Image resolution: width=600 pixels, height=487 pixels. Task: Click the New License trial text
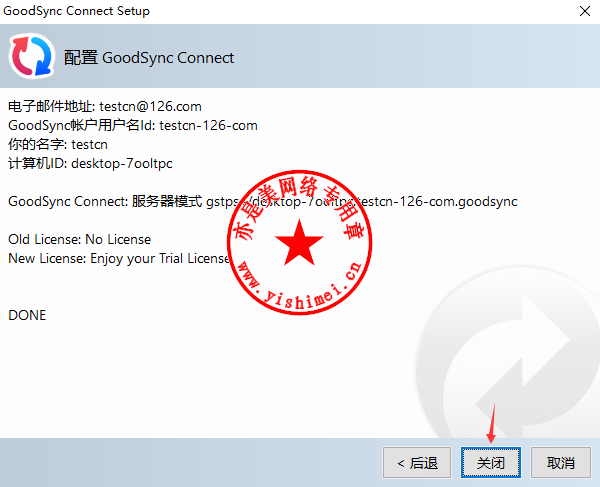coord(119,259)
